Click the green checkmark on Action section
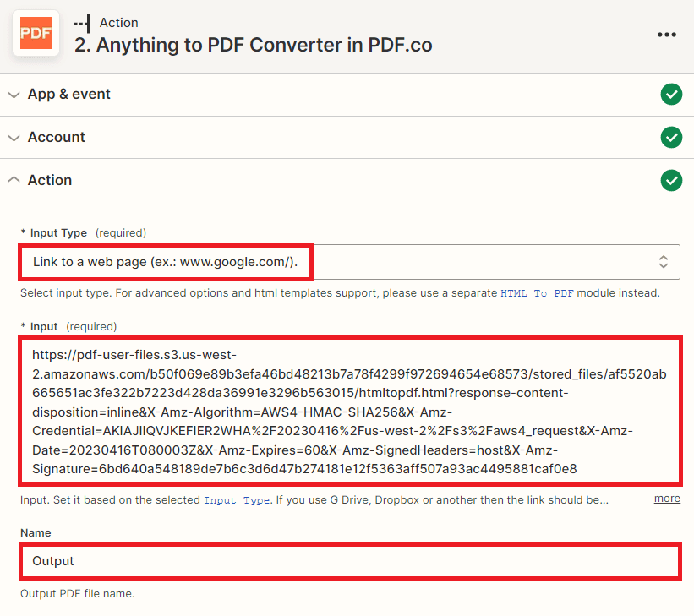694x616 pixels. pos(671,180)
